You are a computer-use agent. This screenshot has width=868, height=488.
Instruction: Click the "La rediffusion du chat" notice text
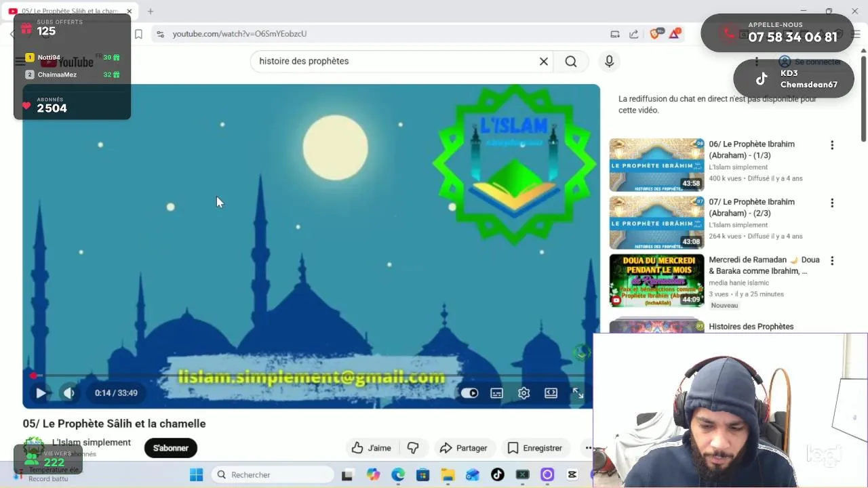(717, 104)
